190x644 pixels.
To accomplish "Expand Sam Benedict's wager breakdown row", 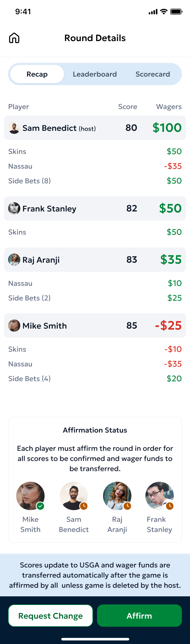I will point(94,128).
